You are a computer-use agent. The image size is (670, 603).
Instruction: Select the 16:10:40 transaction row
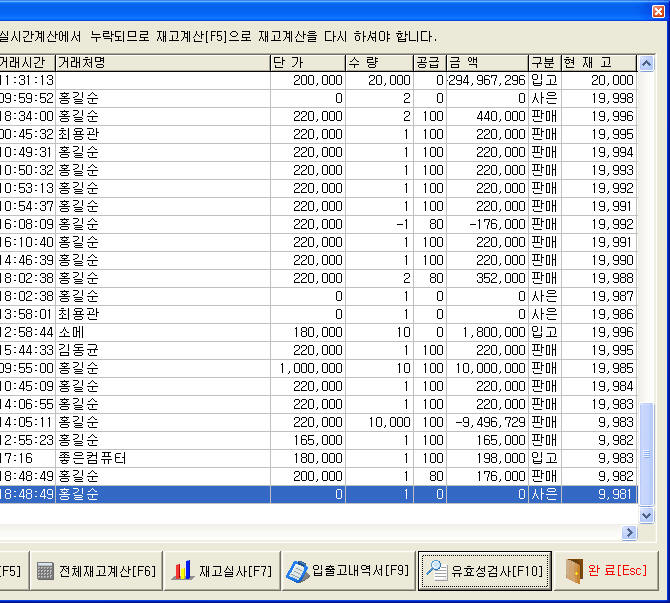coord(318,242)
